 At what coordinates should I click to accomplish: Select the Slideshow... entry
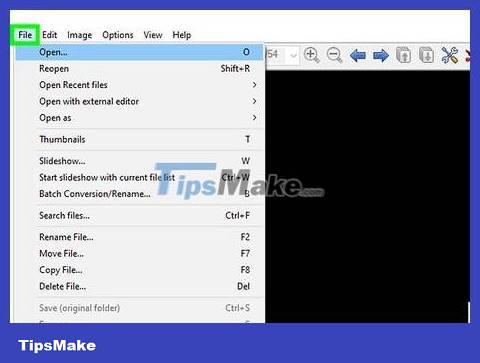tap(139, 161)
